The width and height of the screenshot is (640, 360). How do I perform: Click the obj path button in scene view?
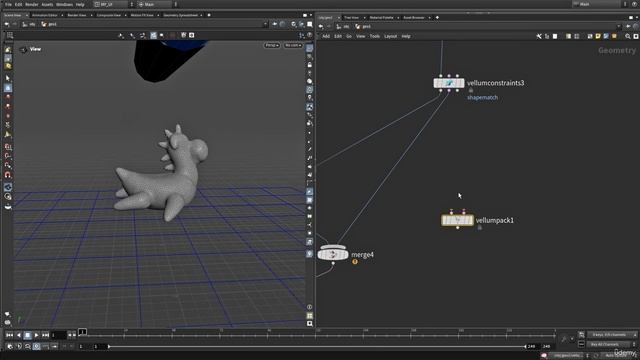pyautogui.click(x=29, y=24)
